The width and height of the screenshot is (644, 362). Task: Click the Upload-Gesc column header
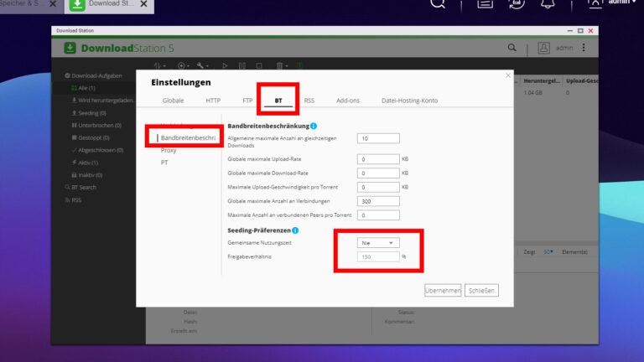581,80
